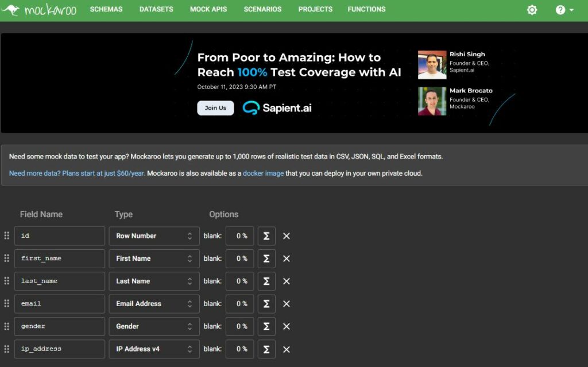Remove the email field row

pyautogui.click(x=286, y=304)
